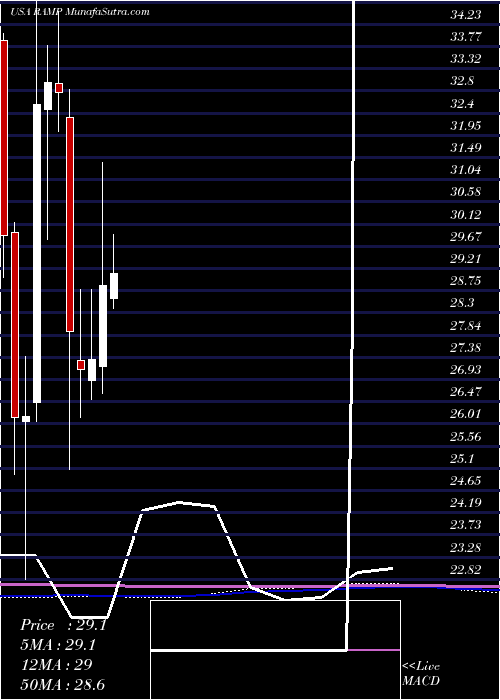Click the 29.67 price axis label
500x700 pixels.
point(466,237)
